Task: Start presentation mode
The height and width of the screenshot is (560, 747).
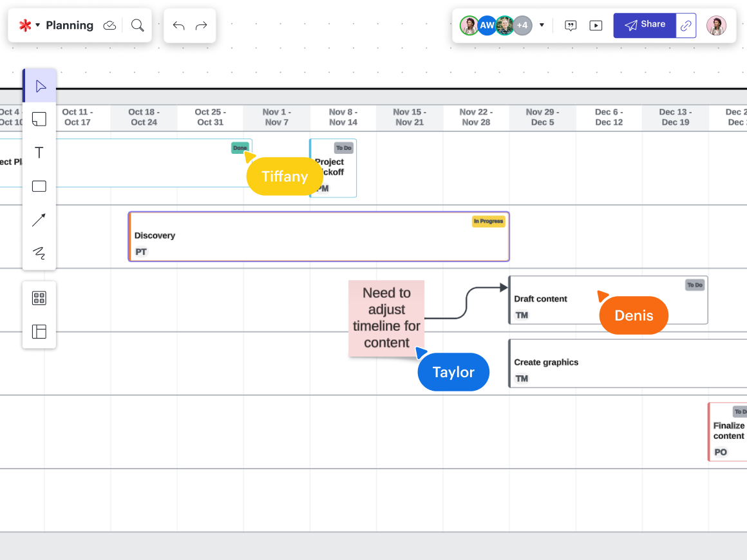Action: [x=596, y=26]
